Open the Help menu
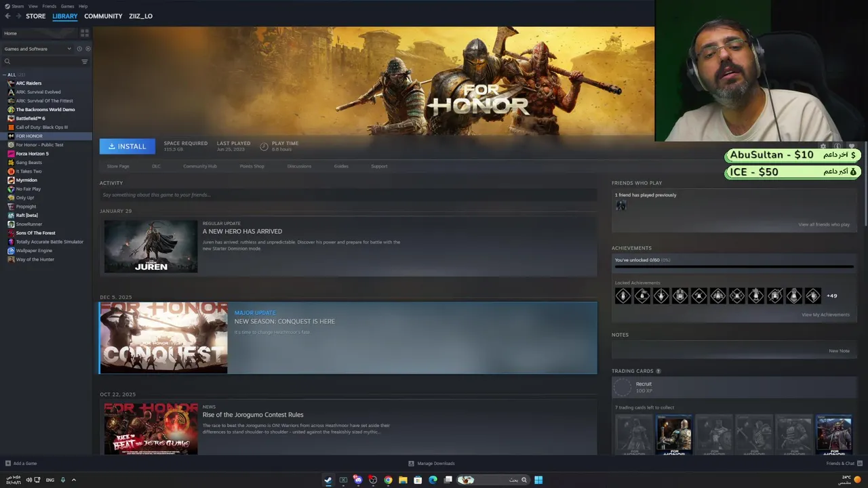This screenshot has width=868, height=488. (x=83, y=6)
